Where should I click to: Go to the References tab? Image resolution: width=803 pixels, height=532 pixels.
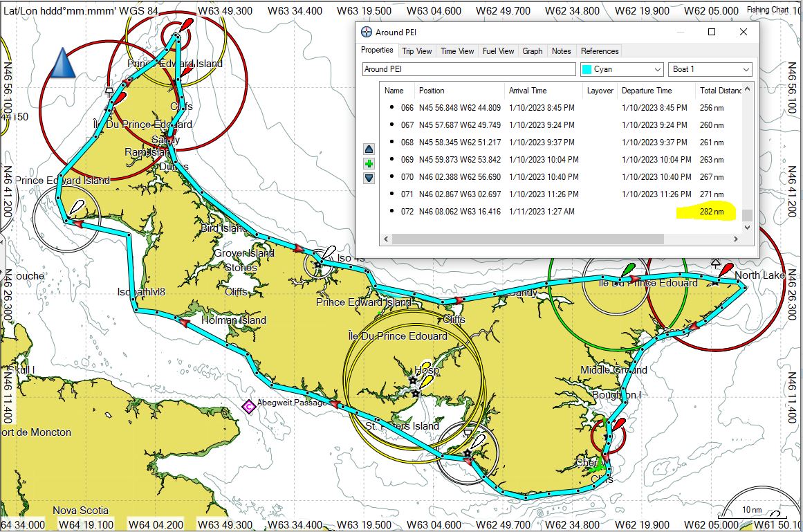[x=600, y=51]
